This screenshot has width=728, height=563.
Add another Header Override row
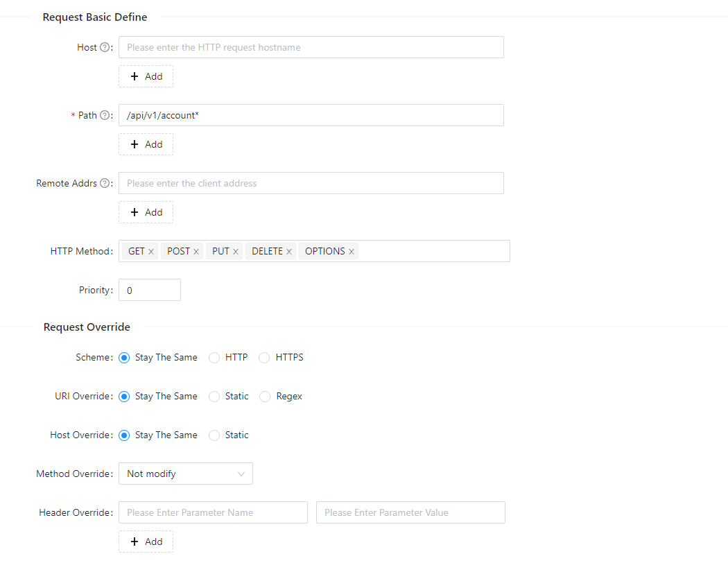pos(146,542)
